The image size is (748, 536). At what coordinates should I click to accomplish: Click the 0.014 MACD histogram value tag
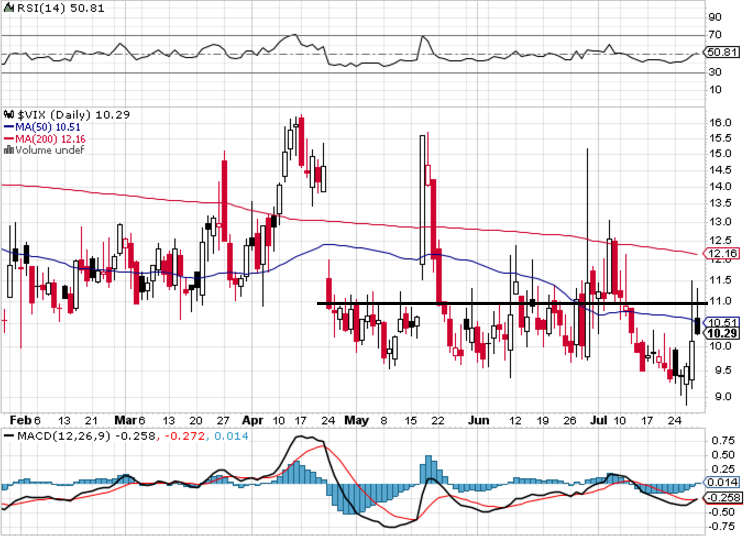point(721,482)
